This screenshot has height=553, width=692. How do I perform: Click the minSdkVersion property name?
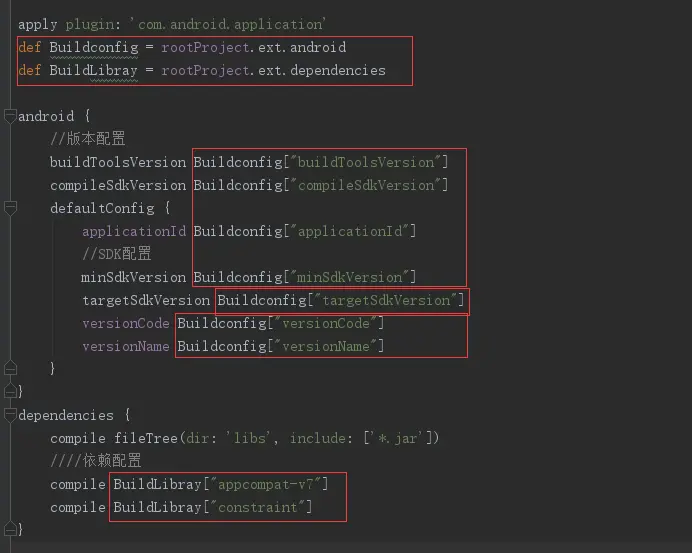point(133,277)
